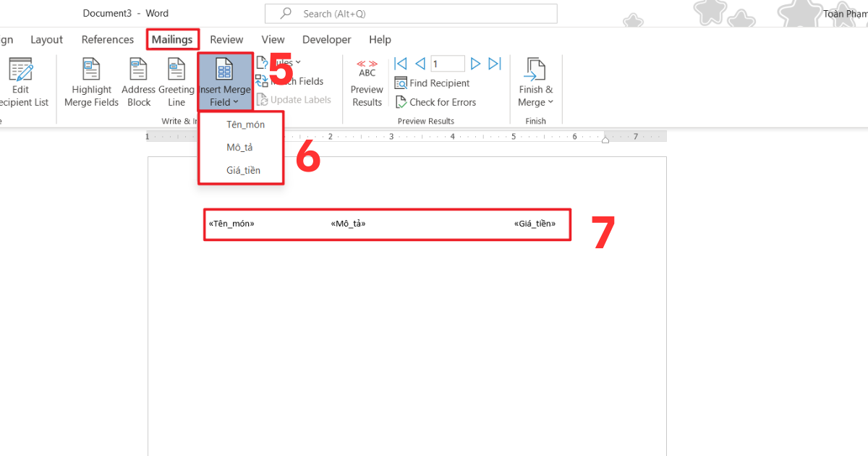Select the View tab
Viewport: 868px width, 456px height.
[x=273, y=39]
